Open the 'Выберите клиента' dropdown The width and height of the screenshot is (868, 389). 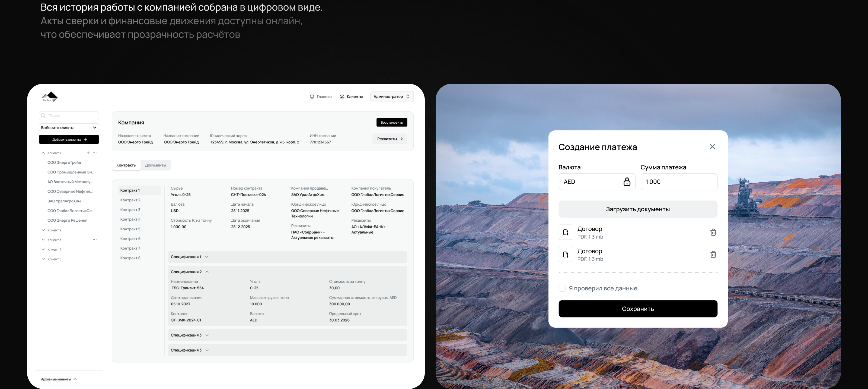pyautogui.click(x=69, y=127)
